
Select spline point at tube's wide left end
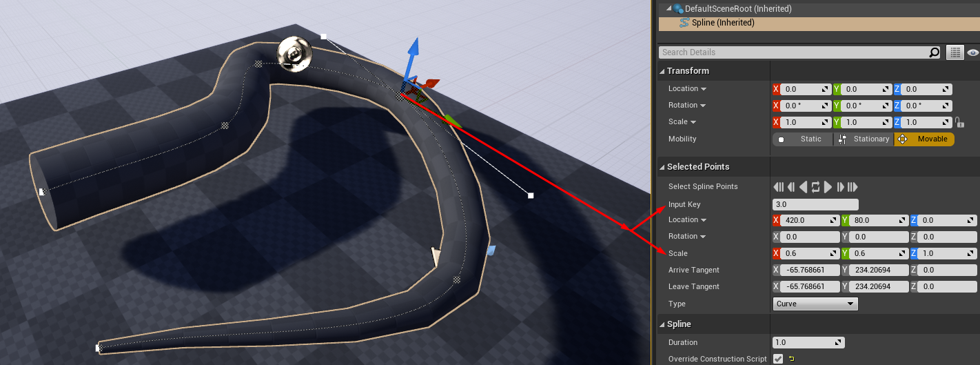tap(41, 192)
